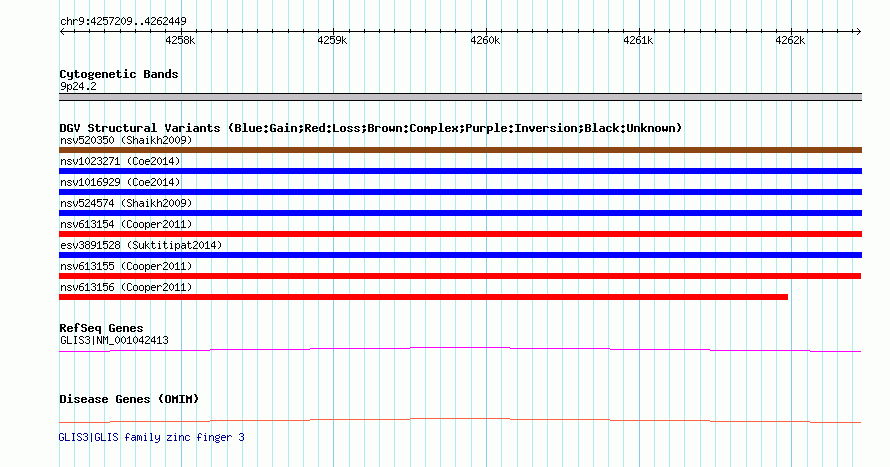The height and width of the screenshot is (467, 890).
Task: Select the nsv613154 (Cooper2011) label
Action: tap(126, 224)
